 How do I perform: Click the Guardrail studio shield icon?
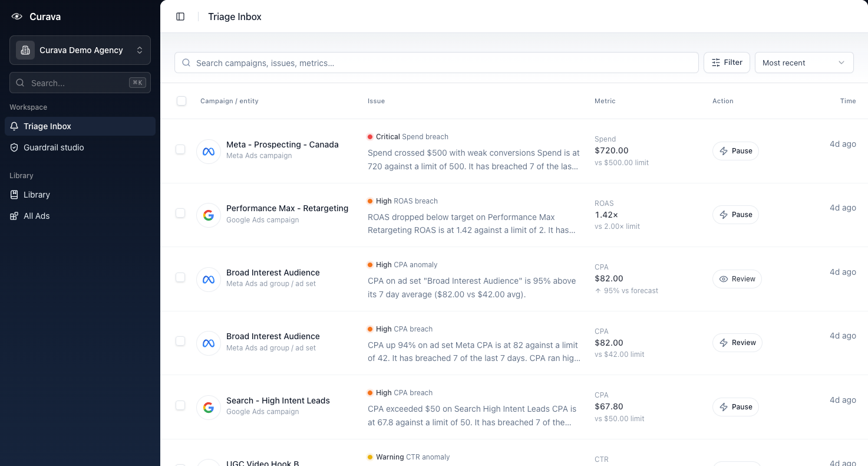point(14,147)
